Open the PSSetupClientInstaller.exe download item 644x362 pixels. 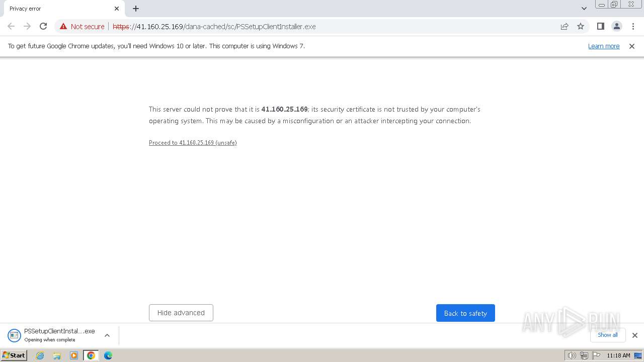tap(52, 335)
